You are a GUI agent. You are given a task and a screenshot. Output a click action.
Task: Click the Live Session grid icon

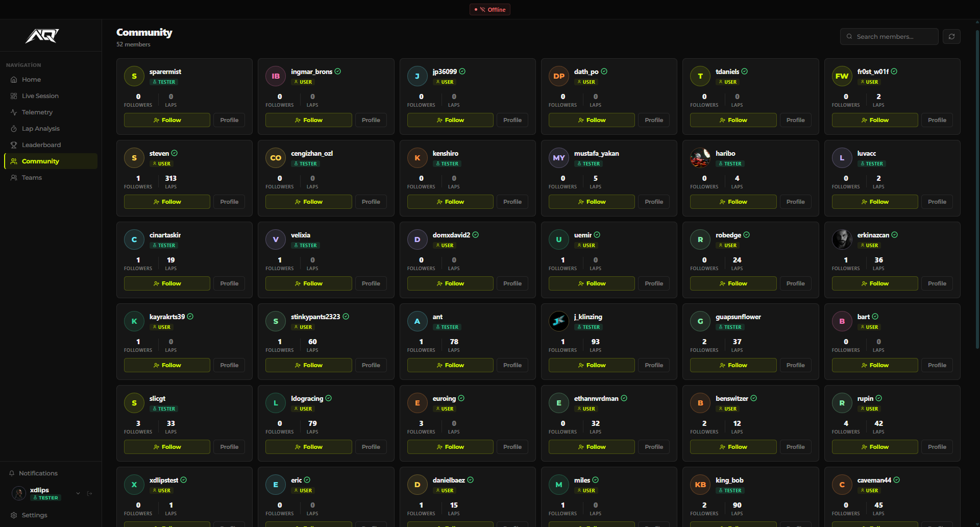pos(14,96)
